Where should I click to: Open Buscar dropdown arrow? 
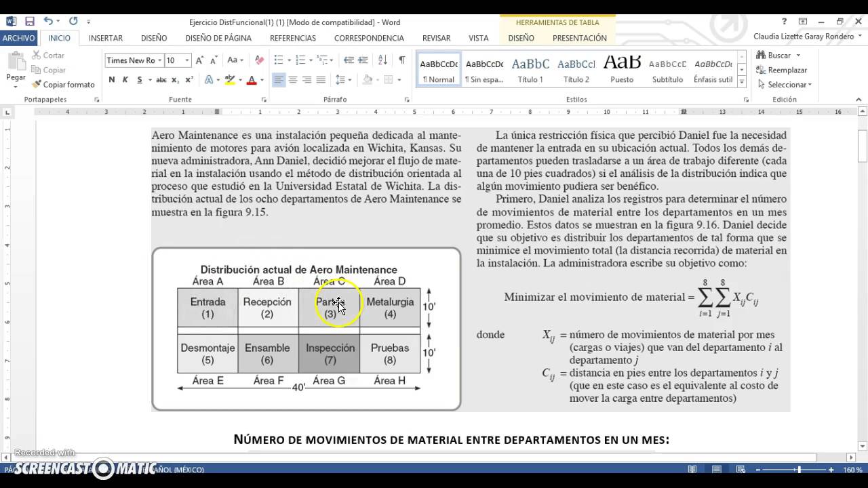pyautogui.click(x=798, y=56)
